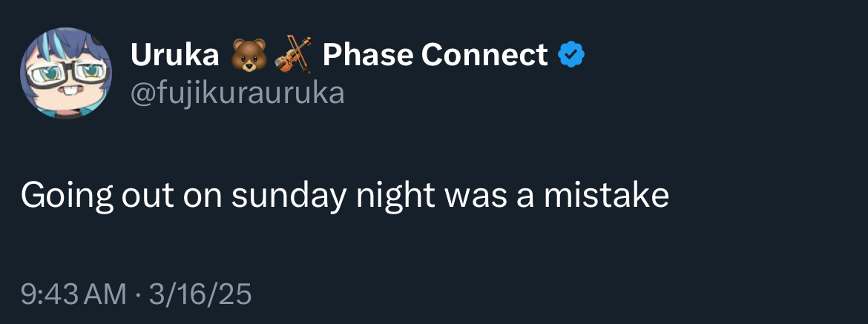Click the 3/16/25 date
Screen dimensions: 868x324
click(200, 295)
